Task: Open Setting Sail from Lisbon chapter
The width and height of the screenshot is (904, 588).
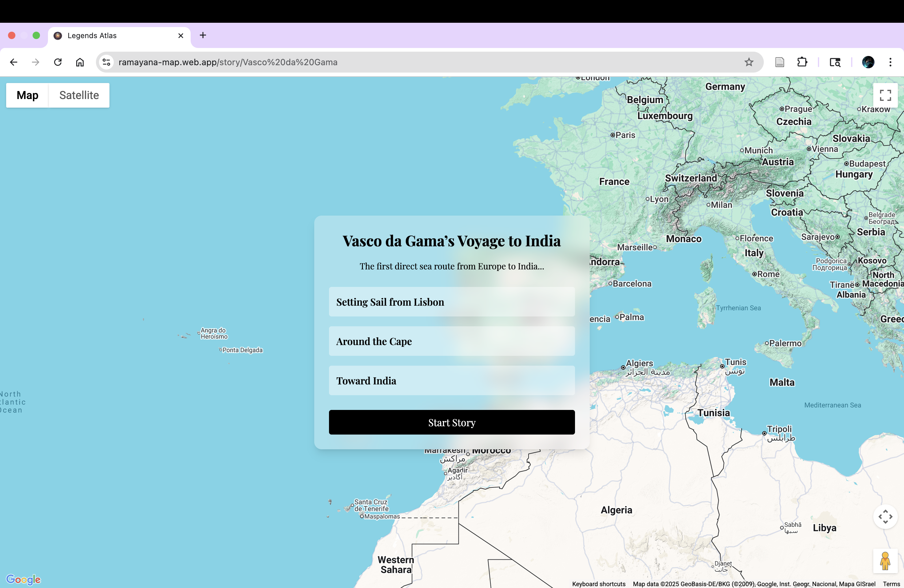Action: coord(452,302)
